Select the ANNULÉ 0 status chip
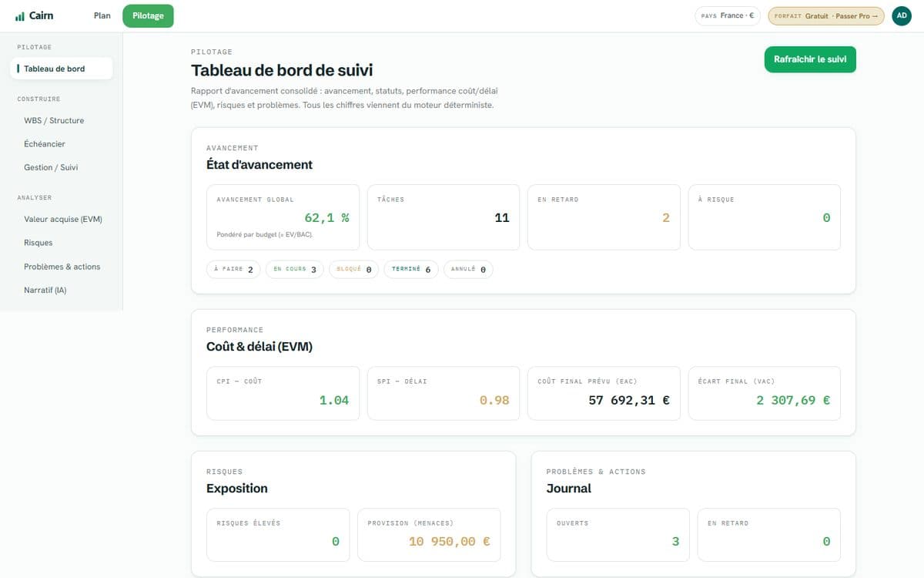 pos(468,270)
